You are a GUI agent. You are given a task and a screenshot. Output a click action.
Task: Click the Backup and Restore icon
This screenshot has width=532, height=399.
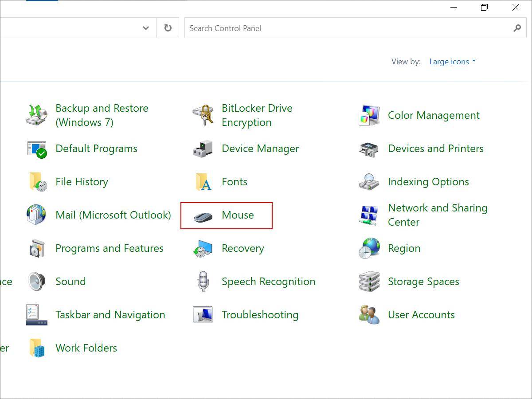pyautogui.click(x=37, y=115)
